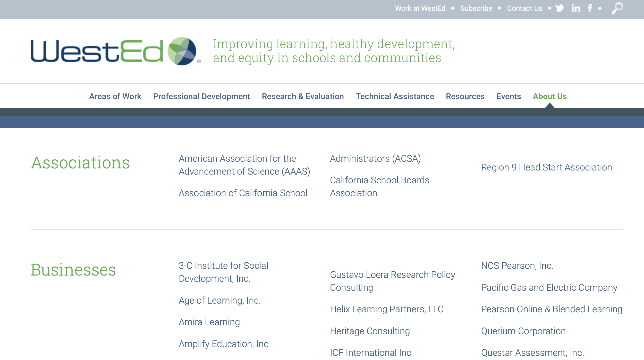
Task: Open the Events page
Action: pyautogui.click(x=509, y=96)
